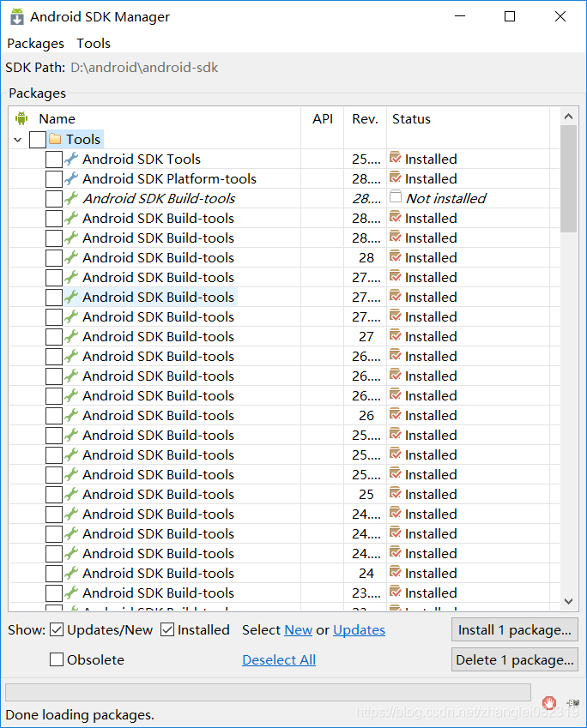Image resolution: width=587 pixels, height=728 pixels.
Task: Check Build-tools revision 27 checkbox
Action: coord(54,337)
